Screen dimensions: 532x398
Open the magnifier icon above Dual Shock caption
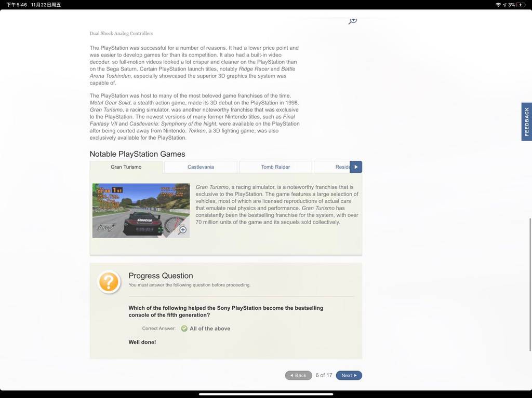pyautogui.click(x=353, y=21)
